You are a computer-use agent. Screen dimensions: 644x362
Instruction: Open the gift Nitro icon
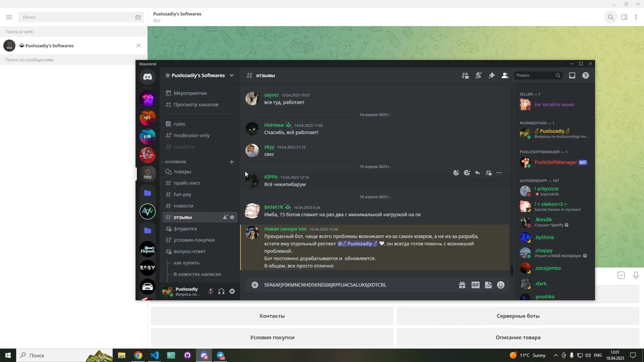(x=462, y=285)
